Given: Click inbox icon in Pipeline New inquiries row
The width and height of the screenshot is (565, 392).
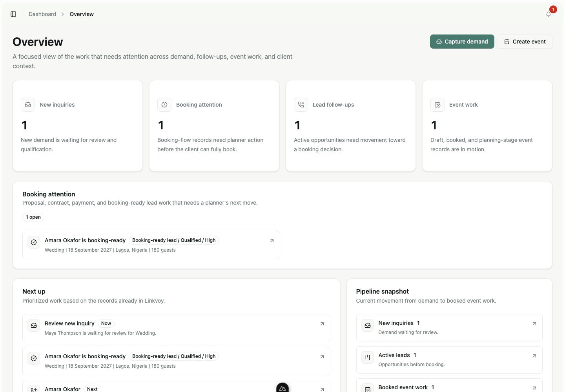Looking at the screenshot, I should [368, 325].
